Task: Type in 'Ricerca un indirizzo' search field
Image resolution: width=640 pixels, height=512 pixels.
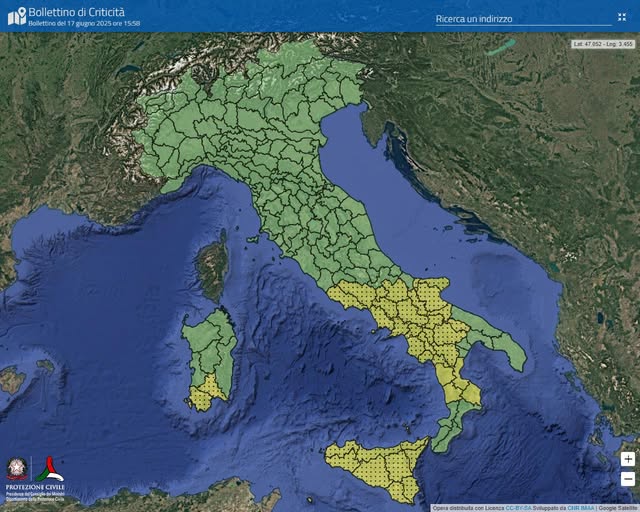Action: [x=521, y=18]
